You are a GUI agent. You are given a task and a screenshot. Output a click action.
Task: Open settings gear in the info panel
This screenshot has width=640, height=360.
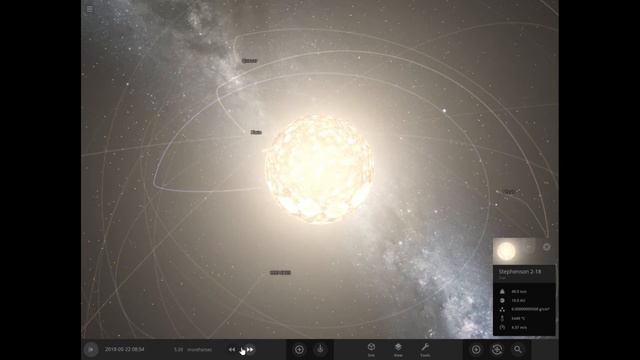pyautogui.click(x=547, y=247)
